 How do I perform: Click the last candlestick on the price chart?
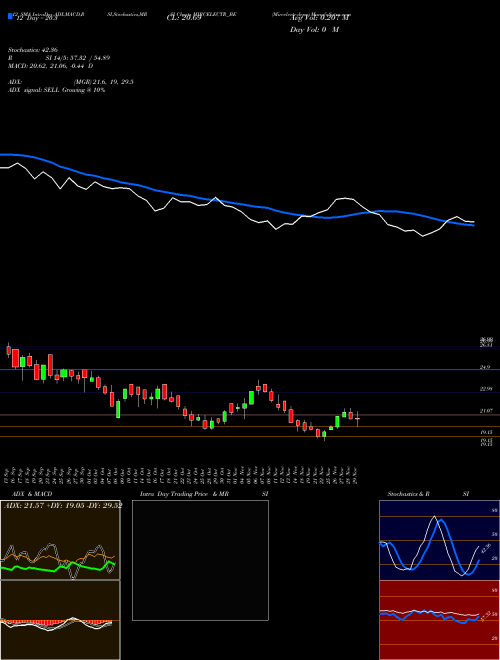coord(357,419)
